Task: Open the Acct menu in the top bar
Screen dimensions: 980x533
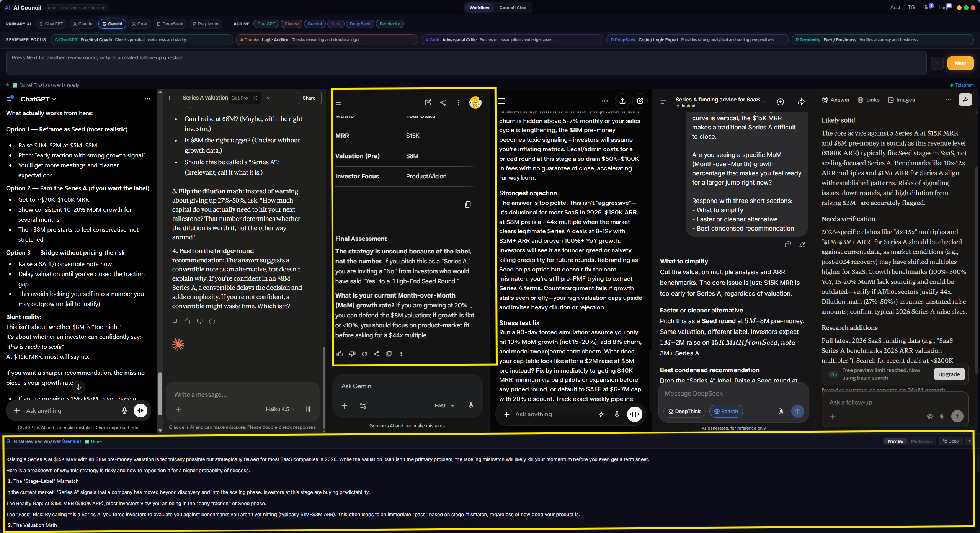Action: [895, 8]
